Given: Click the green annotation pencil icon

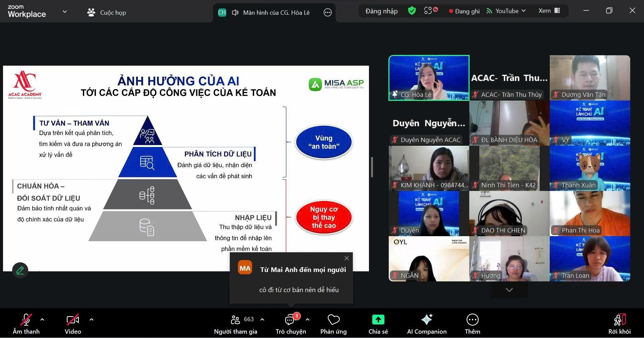Looking at the screenshot, I should tap(20, 270).
